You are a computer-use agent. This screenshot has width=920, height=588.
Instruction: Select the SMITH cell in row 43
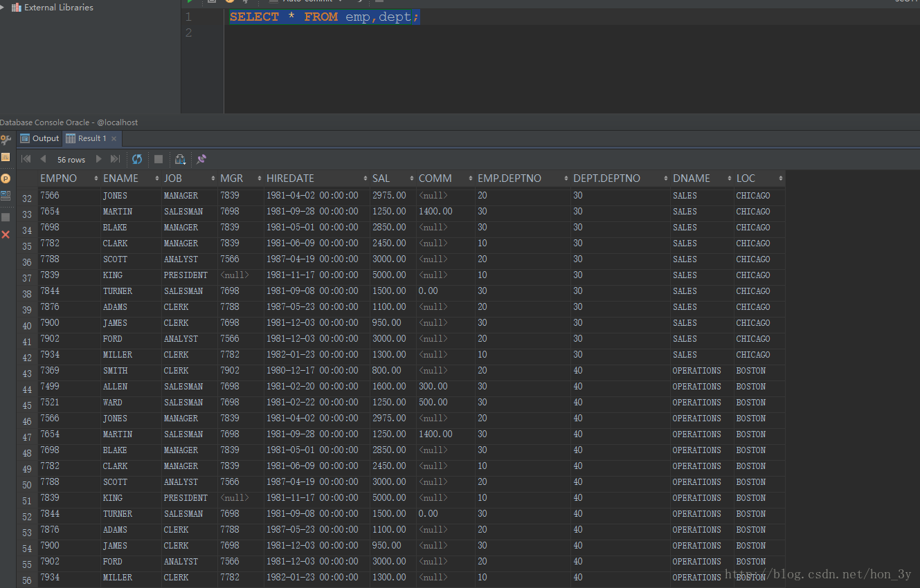(x=116, y=371)
